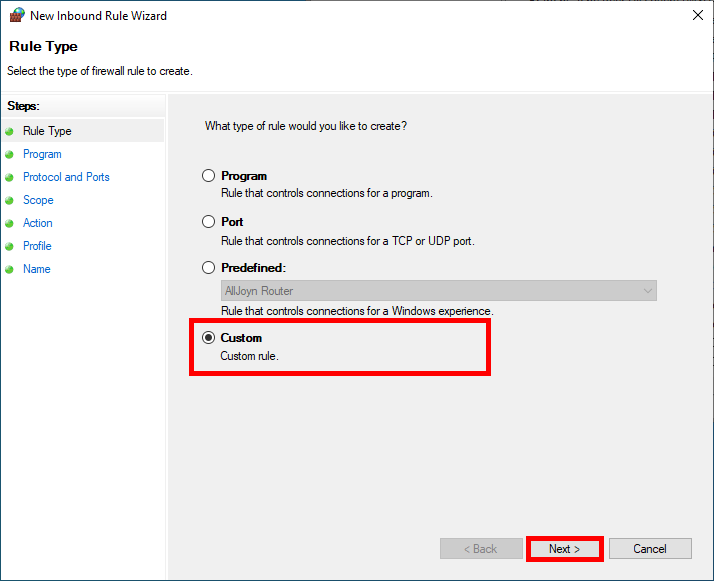The height and width of the screenshot is (581, 714).
Task: Click the 'Custom rule.' description text
Action: click(249, 356)
